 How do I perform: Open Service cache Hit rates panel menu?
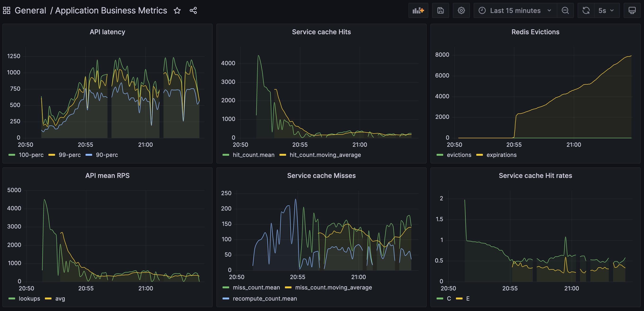pos(535,176)
